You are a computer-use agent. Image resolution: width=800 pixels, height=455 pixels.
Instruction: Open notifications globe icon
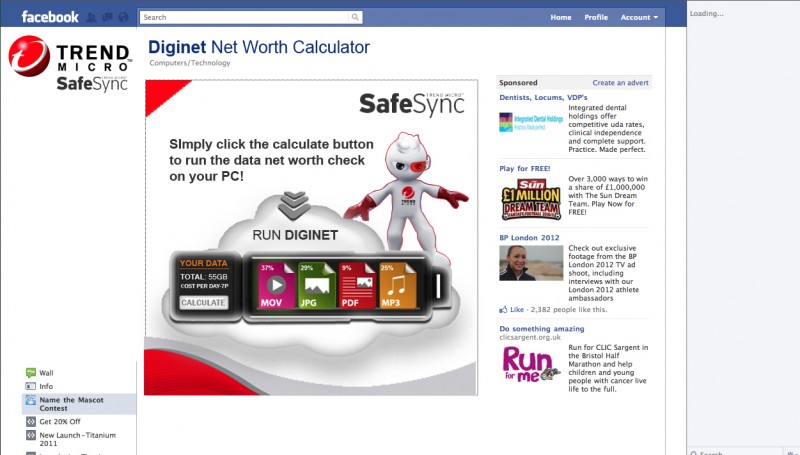123,17
